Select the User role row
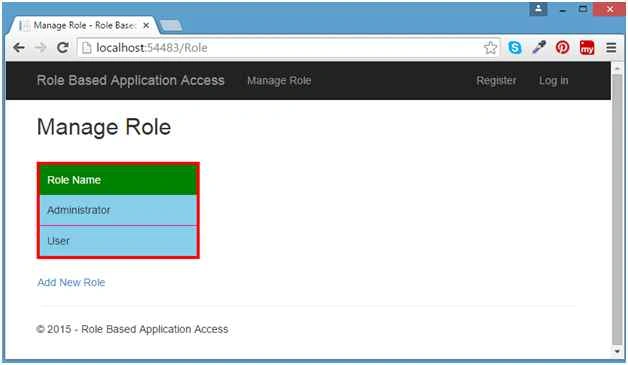This screenshot has height=365, width=628. pos(118,241)
